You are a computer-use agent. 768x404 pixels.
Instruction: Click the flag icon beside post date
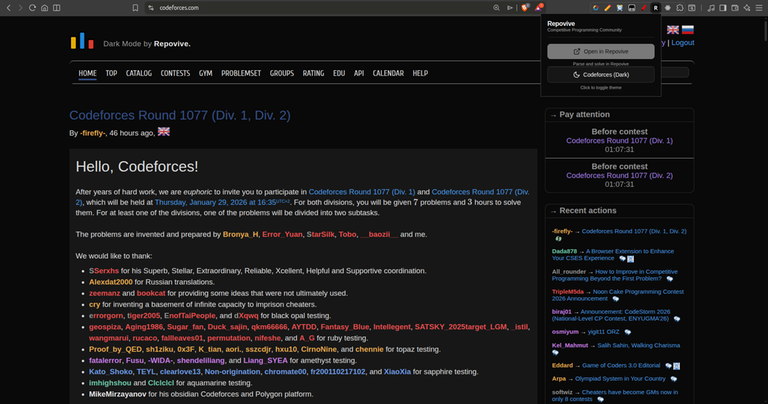(164, 132)
